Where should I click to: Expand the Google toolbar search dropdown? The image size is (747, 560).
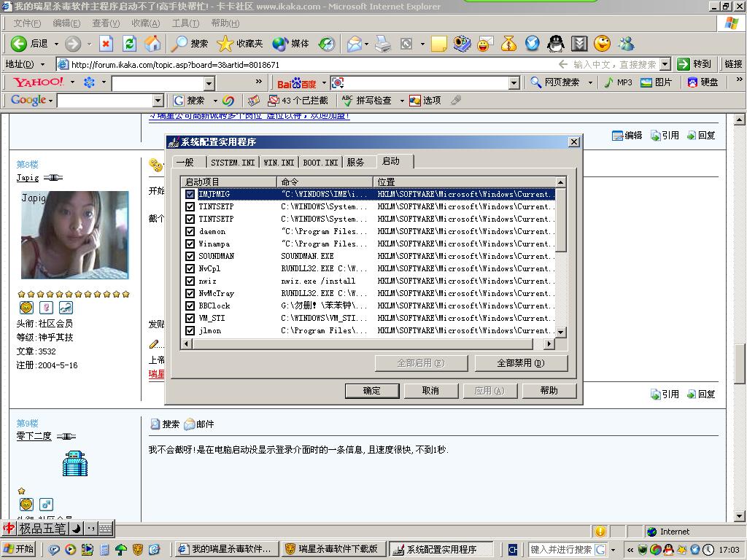click(x=158, y=101)
